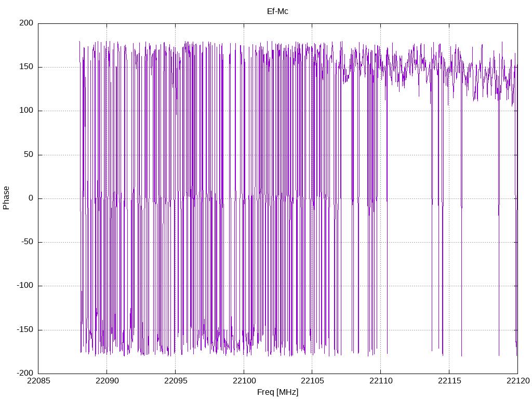Click the 200 y-axis tick label

26,23
